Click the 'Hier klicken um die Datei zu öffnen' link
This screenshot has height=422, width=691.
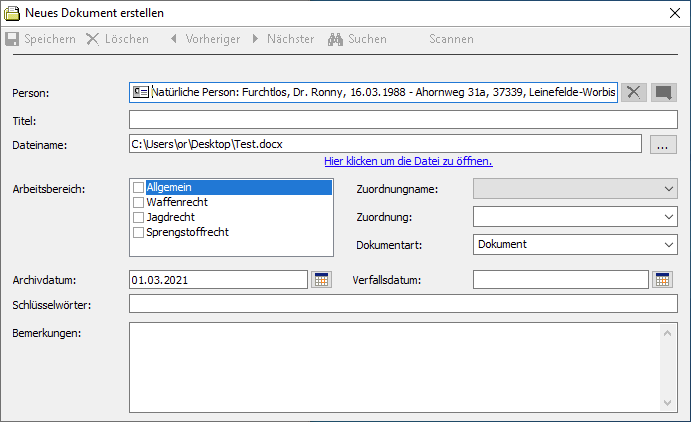(408, 161)
